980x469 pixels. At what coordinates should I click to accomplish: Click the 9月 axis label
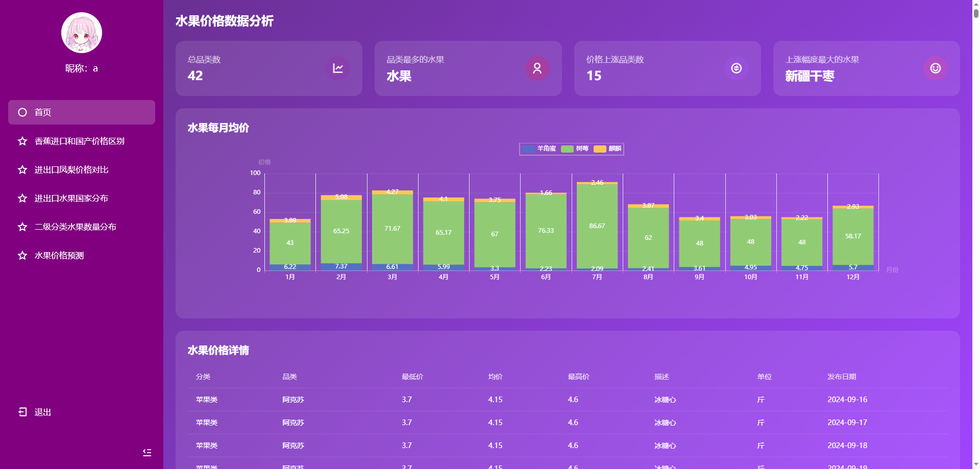tap(699, 277)
